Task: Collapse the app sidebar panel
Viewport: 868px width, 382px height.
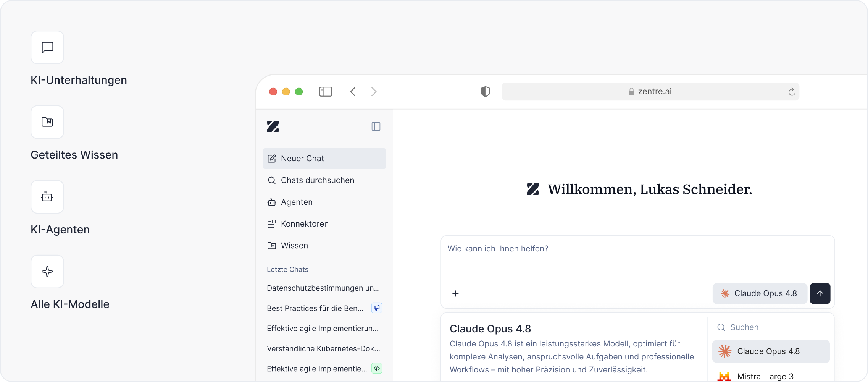Action: point(376,126)
